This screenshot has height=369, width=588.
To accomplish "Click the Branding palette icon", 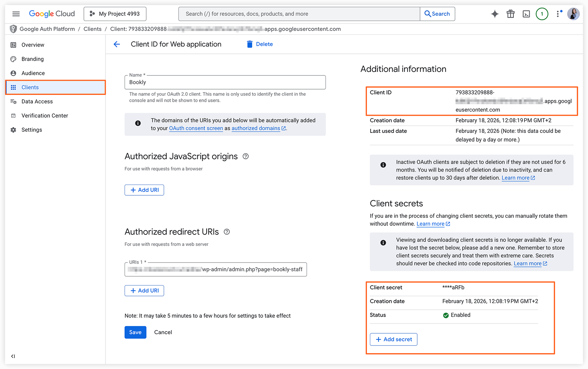I will point(13,59).
